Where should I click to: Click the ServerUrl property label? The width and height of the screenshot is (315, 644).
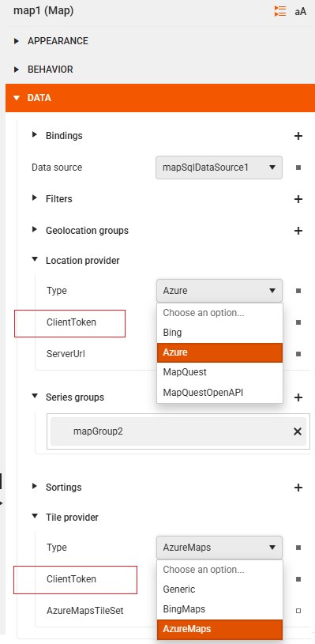(x=66, y=354)
